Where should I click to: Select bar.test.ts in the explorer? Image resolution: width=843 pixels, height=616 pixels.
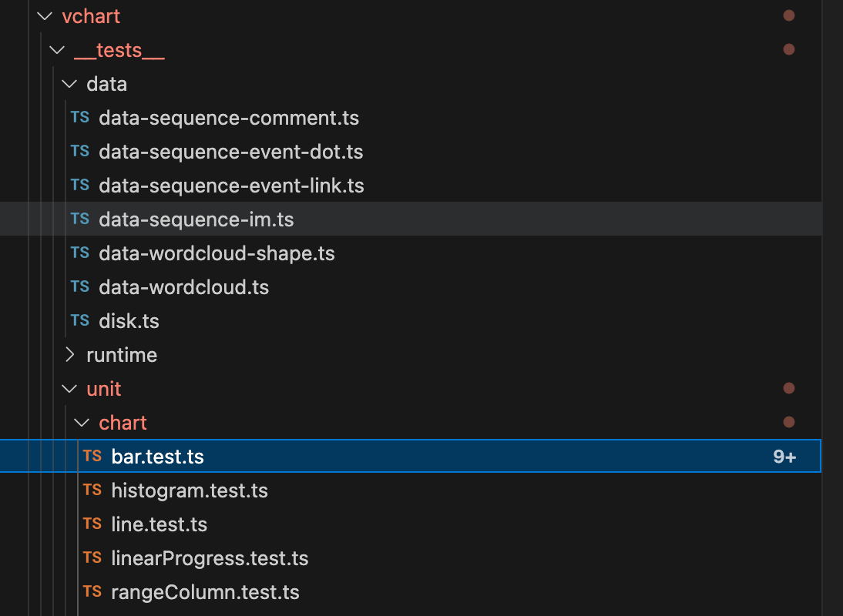411,456
